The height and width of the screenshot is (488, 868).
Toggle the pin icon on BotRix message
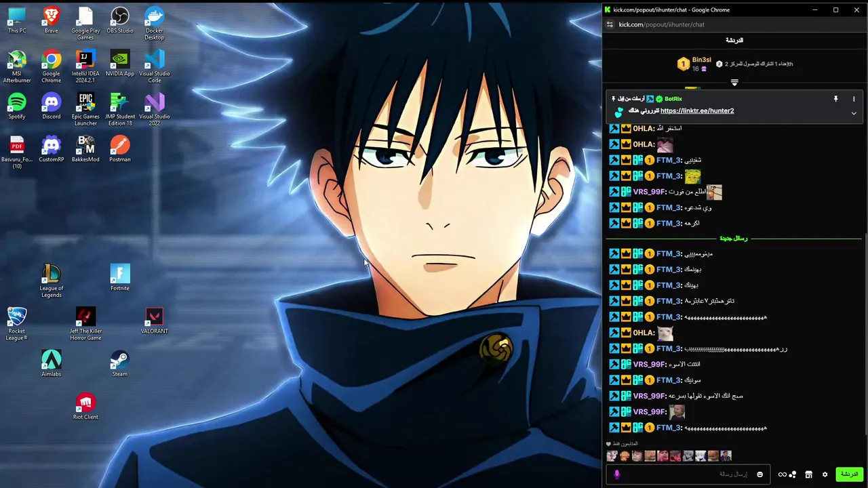click(x=835, y=99)
